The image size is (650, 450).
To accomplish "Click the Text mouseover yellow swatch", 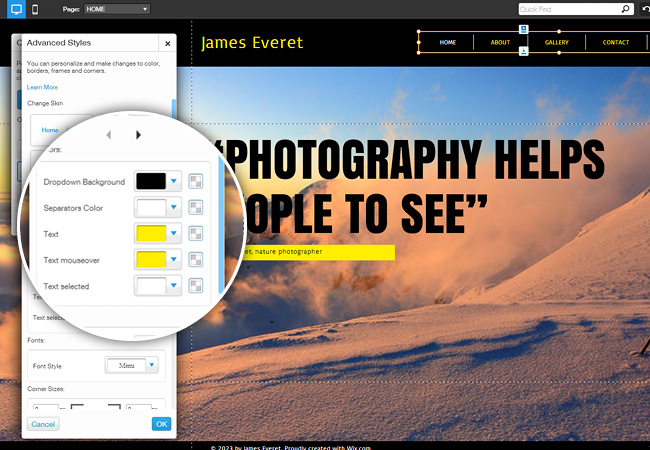I will [x=151, y=260].
